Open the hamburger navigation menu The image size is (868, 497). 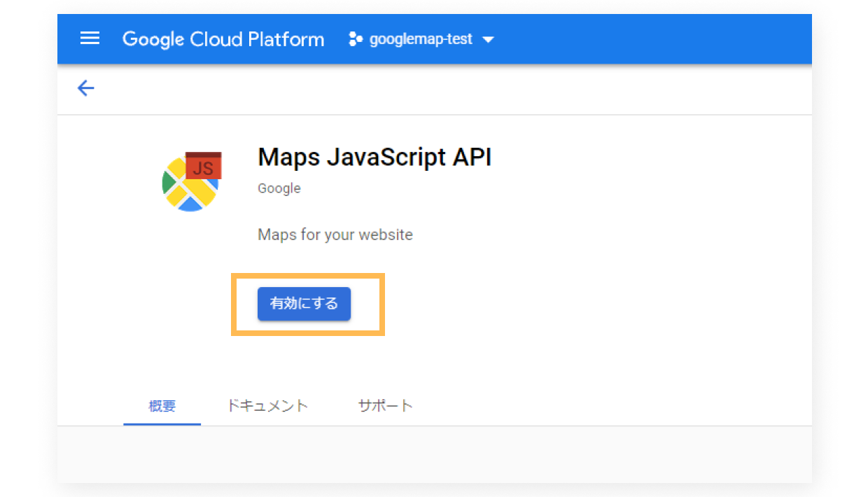tap(90, 39)
